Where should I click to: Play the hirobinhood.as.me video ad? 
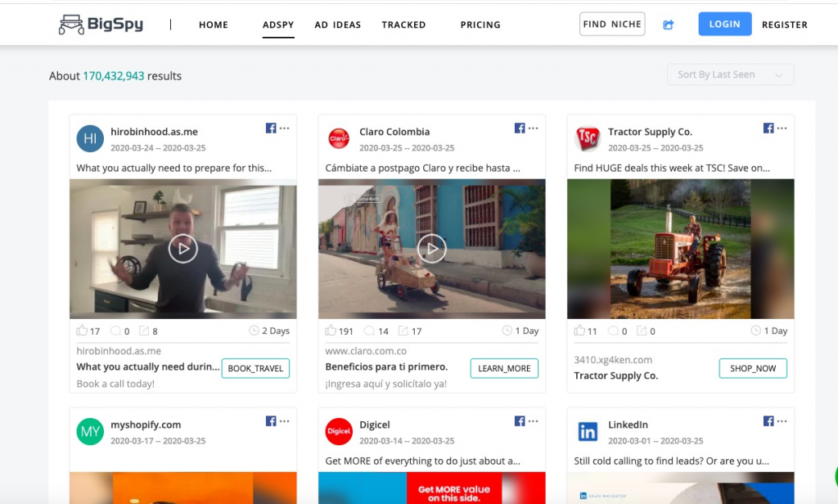click(182, 249)
